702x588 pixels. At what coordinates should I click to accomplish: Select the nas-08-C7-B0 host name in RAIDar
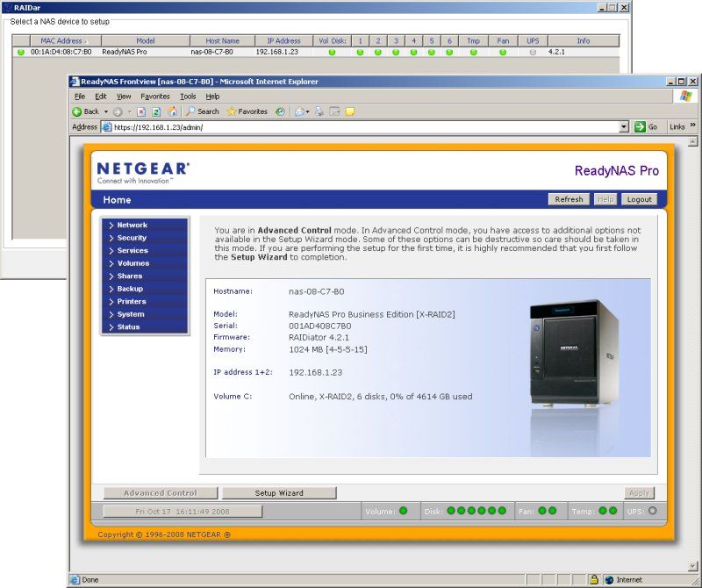point(211,52)
